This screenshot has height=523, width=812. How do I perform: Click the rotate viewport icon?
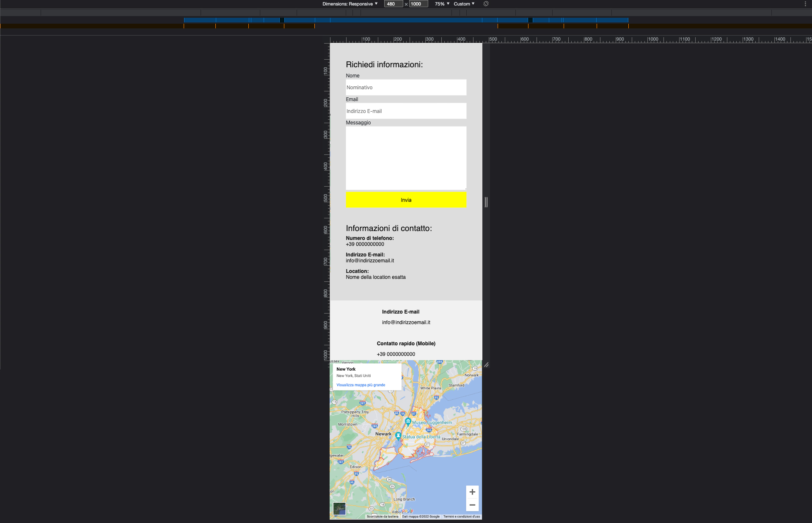click(x=486, y=4)
